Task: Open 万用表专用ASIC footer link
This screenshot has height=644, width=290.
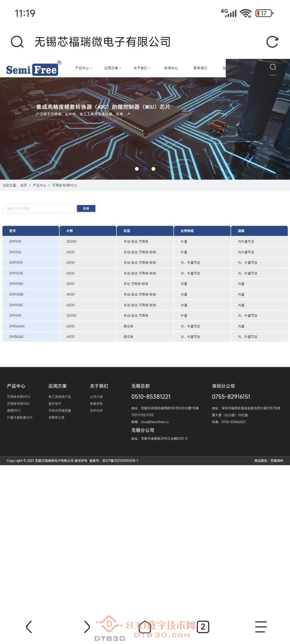Action: point(18,403)
